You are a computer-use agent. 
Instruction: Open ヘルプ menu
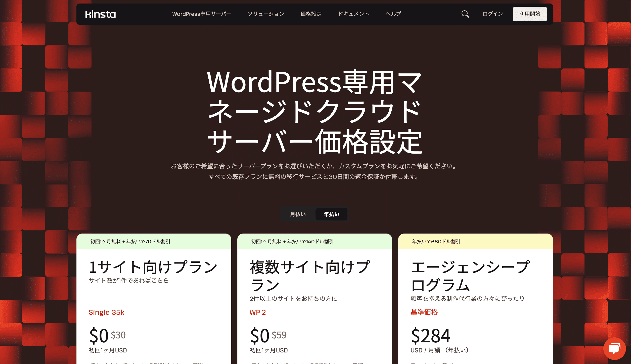[393, 14]
